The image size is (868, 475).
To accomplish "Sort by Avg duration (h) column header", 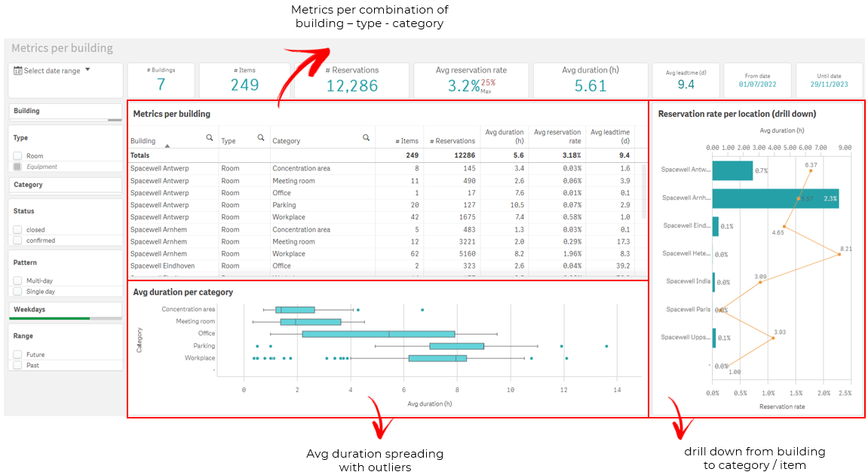I will point(505,136).
